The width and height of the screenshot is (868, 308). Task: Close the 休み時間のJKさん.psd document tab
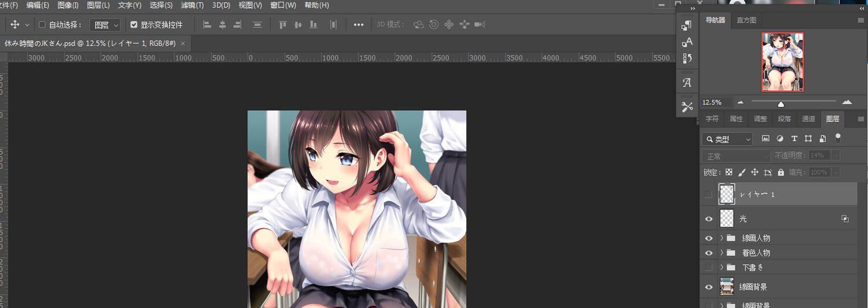point(183,43)
